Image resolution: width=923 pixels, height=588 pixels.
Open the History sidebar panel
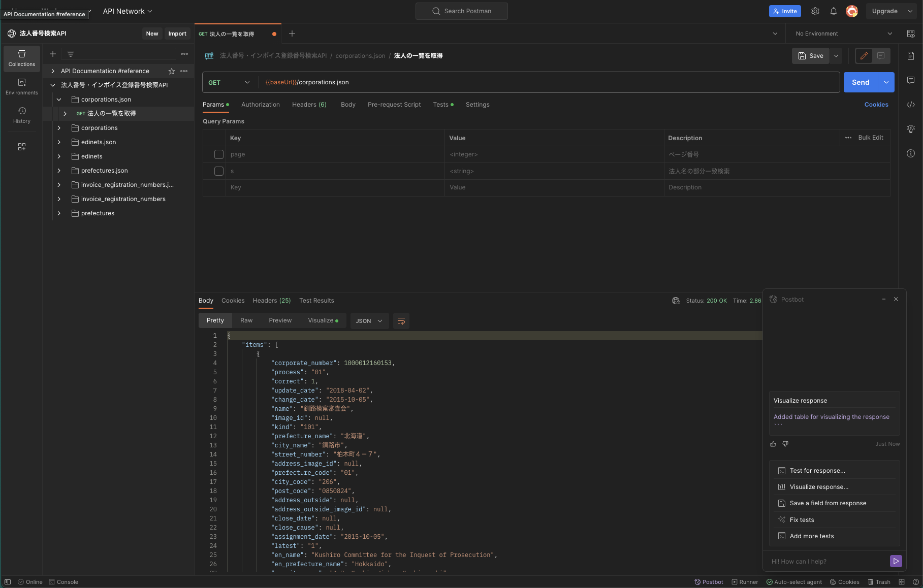coord(22,115)
